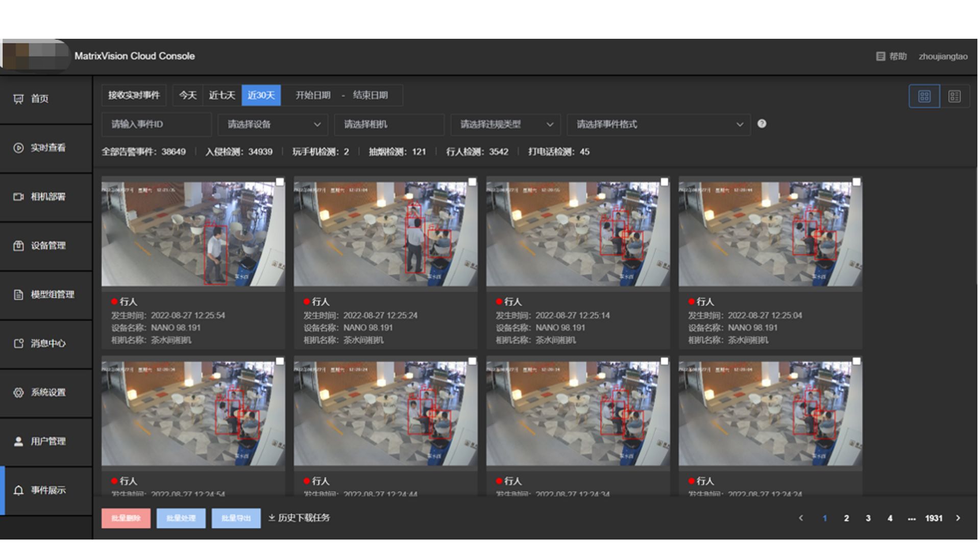The image size is (980, 551).
Task: Open 实时查看 live view icon
Action: click(18, 148)
